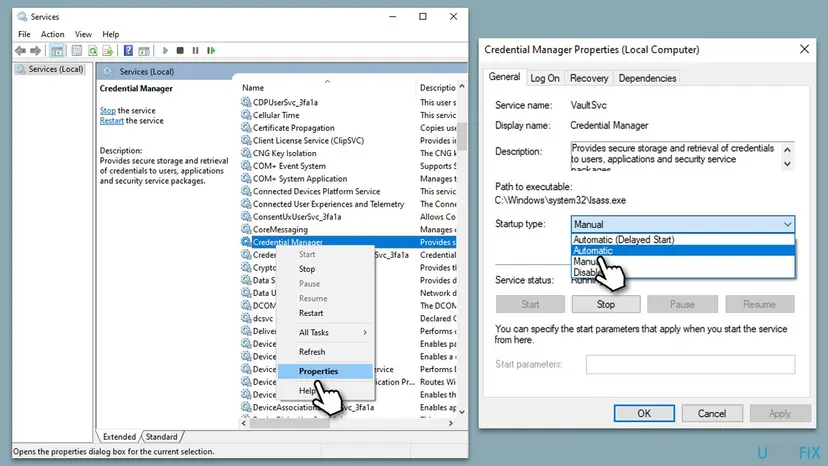
Task: Click the gear icon beside CDPUserSvc_3fa1a
Action: coord(246,102)
